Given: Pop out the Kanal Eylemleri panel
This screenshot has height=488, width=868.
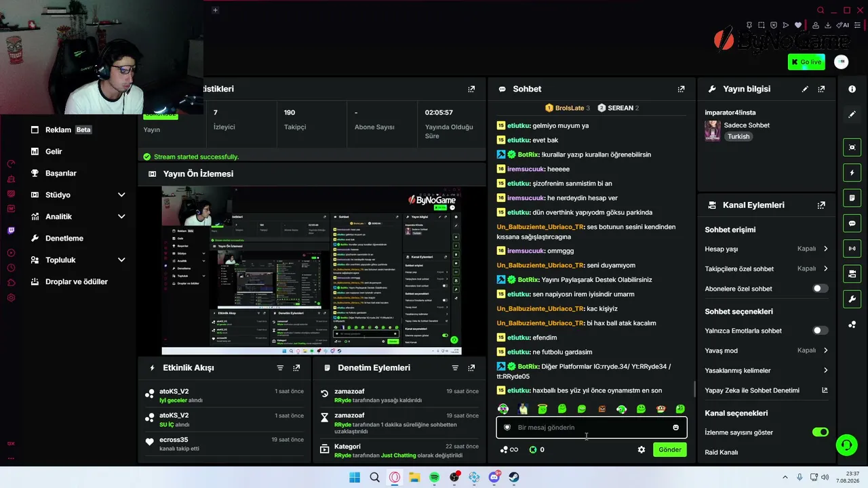Looking at the screenshot, I should click(821, 205).
